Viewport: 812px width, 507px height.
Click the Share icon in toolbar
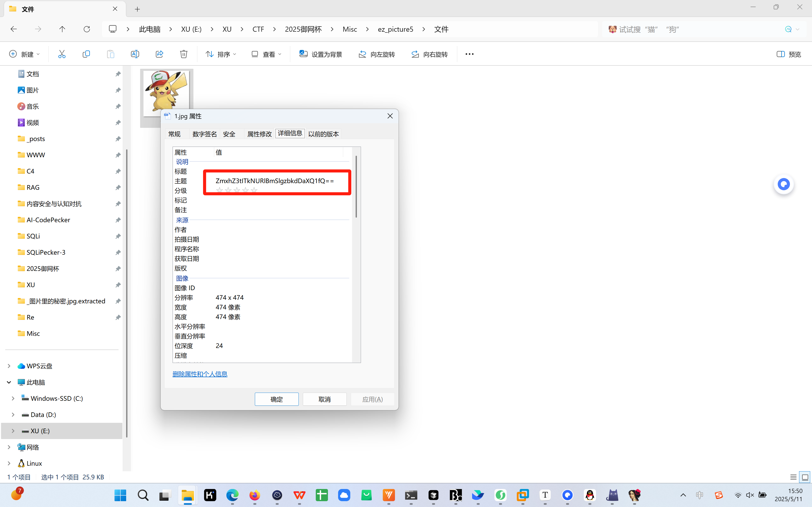(159, 54)
